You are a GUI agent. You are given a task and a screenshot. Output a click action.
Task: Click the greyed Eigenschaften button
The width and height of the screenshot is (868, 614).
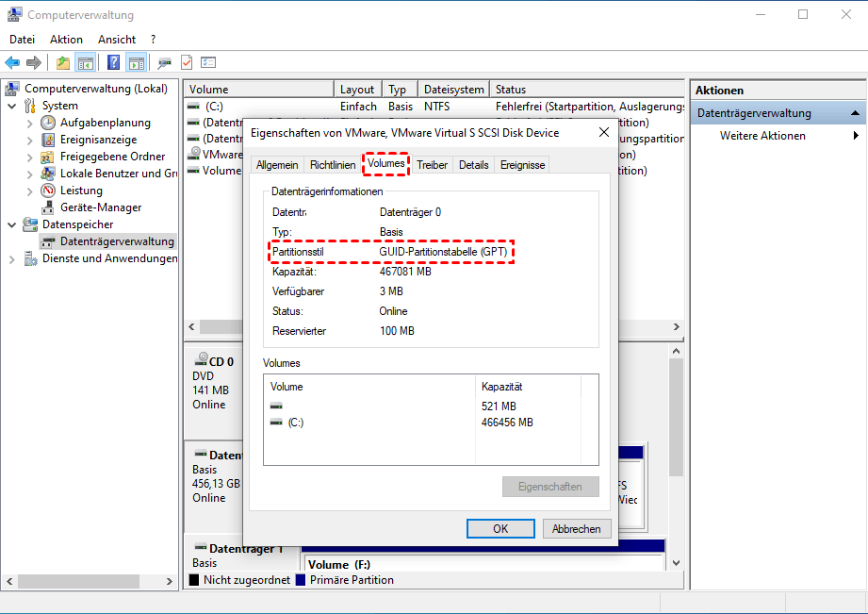click(550, 487)
